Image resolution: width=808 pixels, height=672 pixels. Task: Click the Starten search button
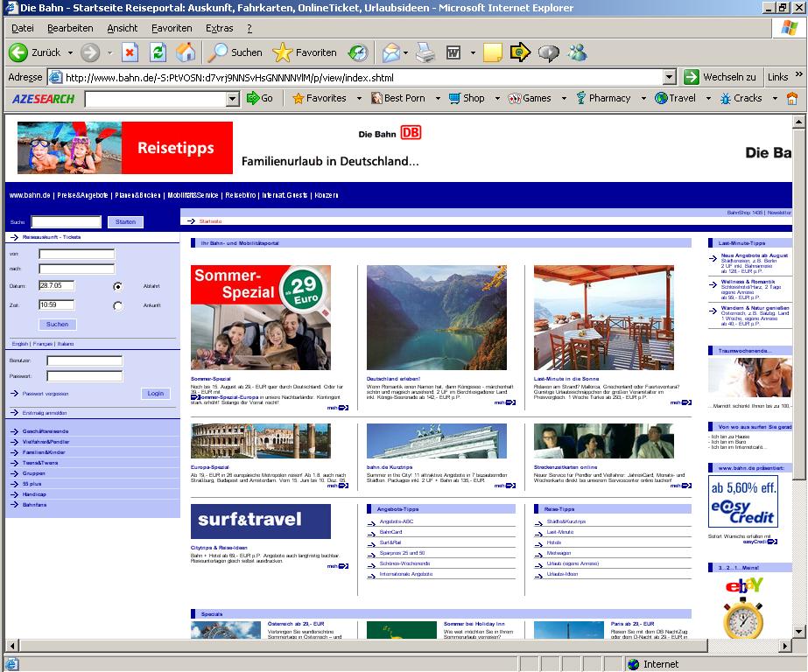pyautogui.click(x=125, y=222)
